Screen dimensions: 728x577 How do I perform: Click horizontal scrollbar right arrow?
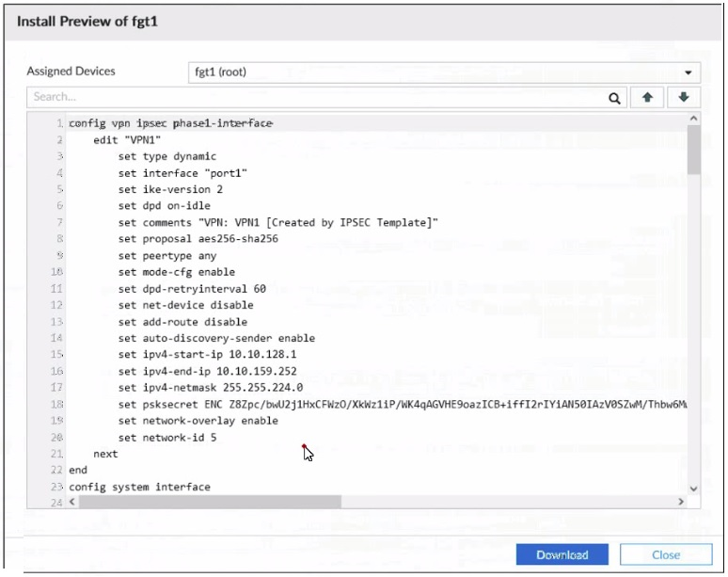(x=679, y=503)
